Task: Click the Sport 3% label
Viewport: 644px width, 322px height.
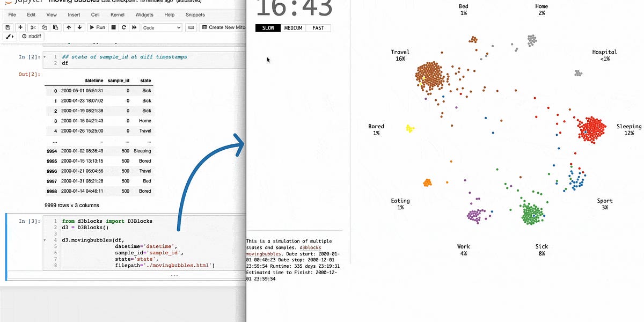Action: coord(605,204)
